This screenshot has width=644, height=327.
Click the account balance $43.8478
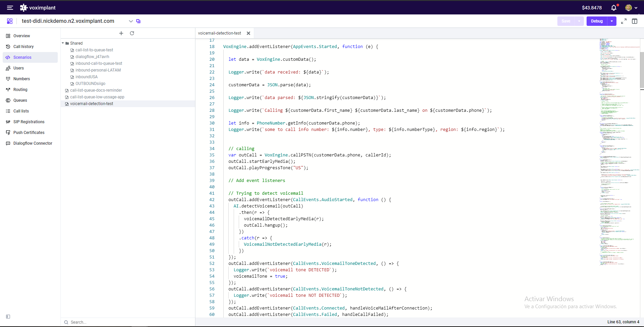pos(592,8)
